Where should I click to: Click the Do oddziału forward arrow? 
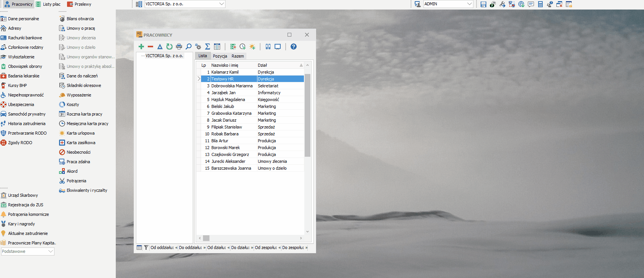click(205, 247)
